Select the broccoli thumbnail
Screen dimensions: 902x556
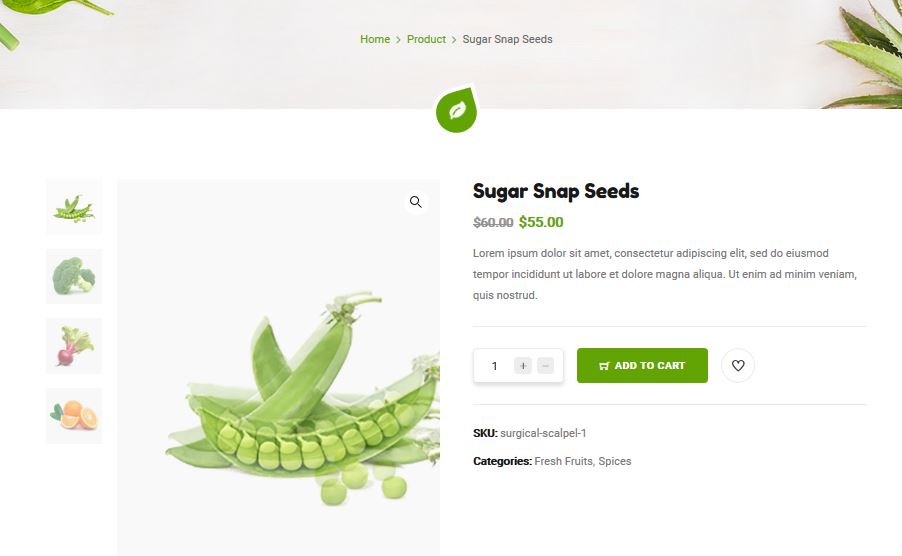[x=74, y=277]
